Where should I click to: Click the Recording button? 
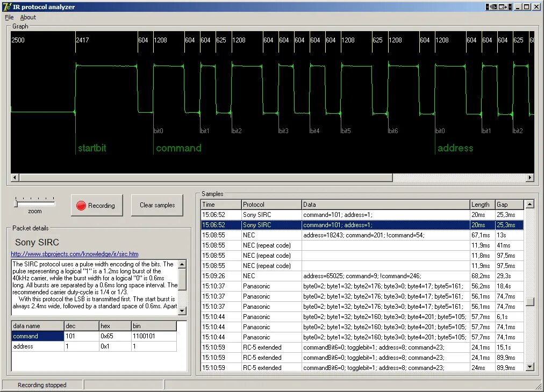coord(97,205)
